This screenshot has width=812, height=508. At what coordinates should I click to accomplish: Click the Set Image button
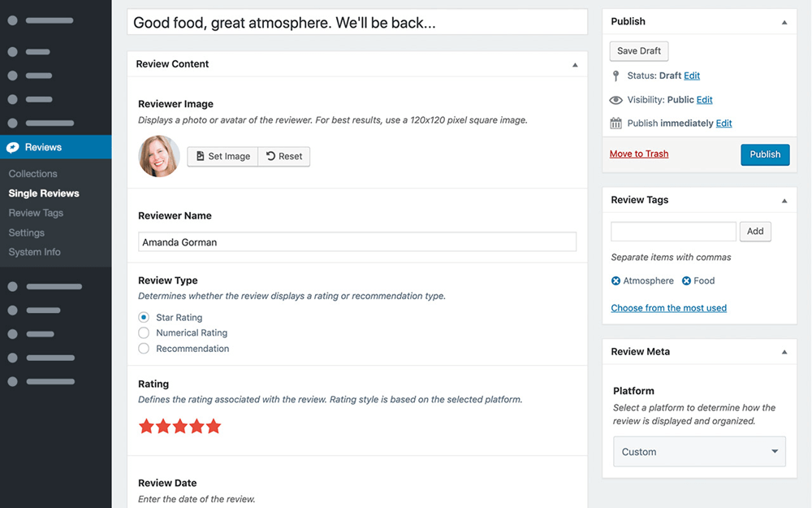[x=222, y=157]
